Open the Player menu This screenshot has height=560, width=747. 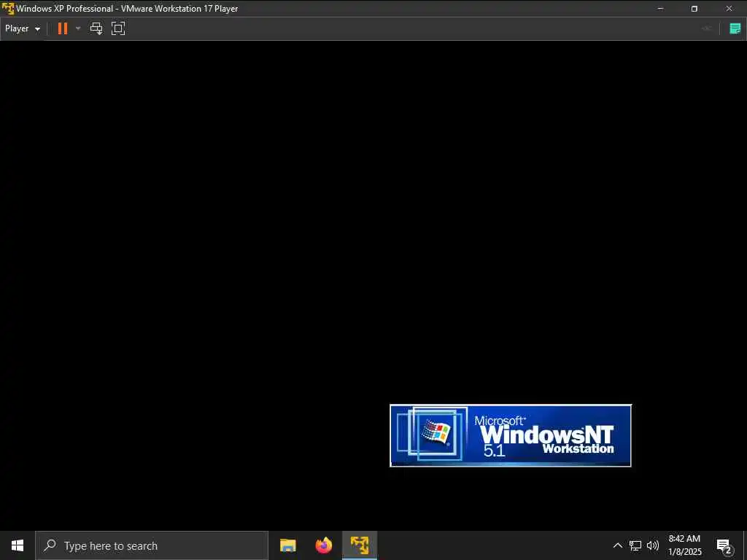(23, 28)
